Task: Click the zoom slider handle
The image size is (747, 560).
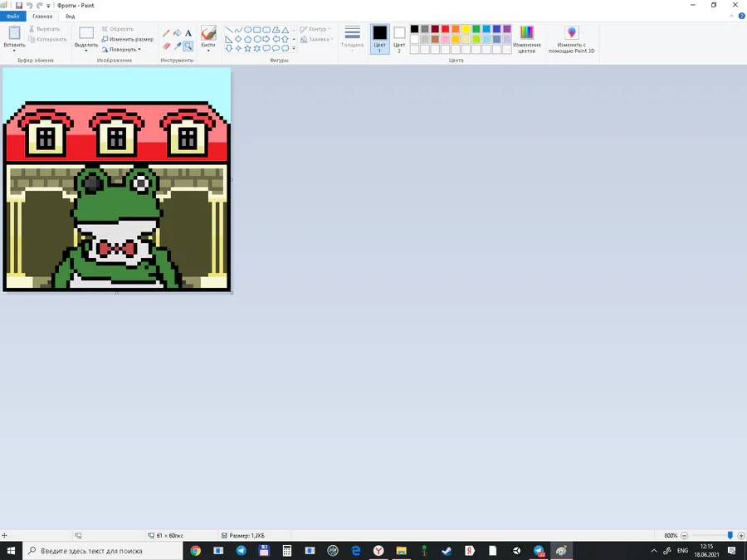Action: (730, 535)
